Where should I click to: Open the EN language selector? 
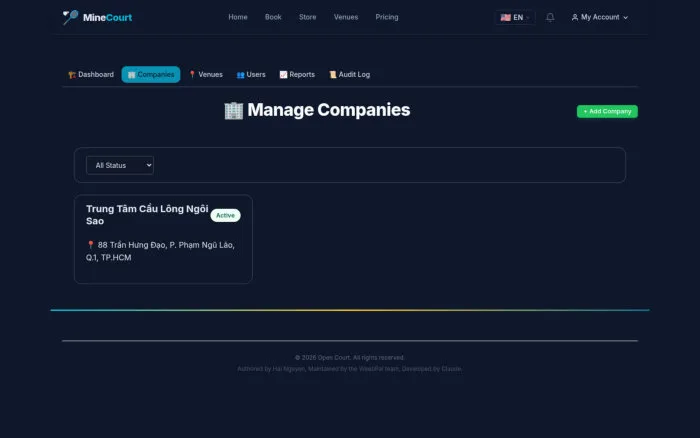pyautogui.click(x=515, y=17)
